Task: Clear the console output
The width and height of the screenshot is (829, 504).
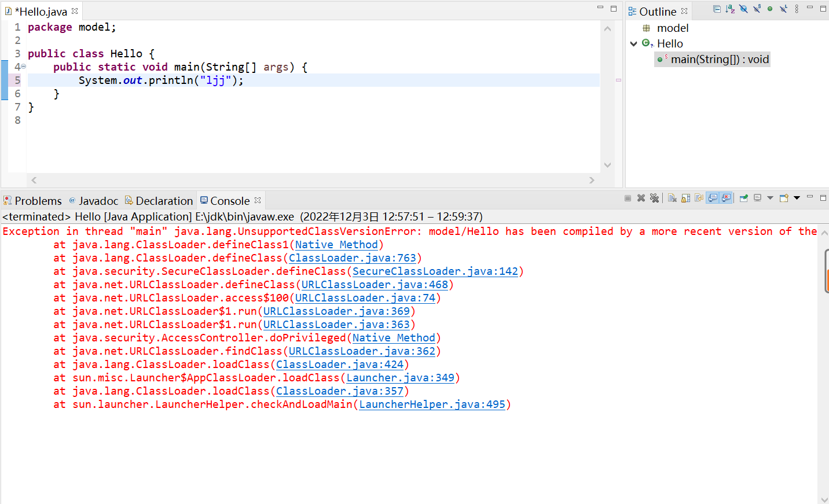Action: (672, 198)
